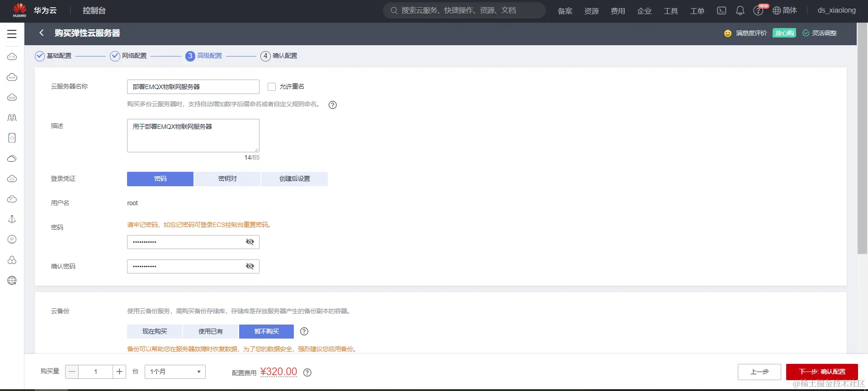Click the cloud upload icon in the sidebar
This screenshot has width=868, height=391.
(12, 179)
